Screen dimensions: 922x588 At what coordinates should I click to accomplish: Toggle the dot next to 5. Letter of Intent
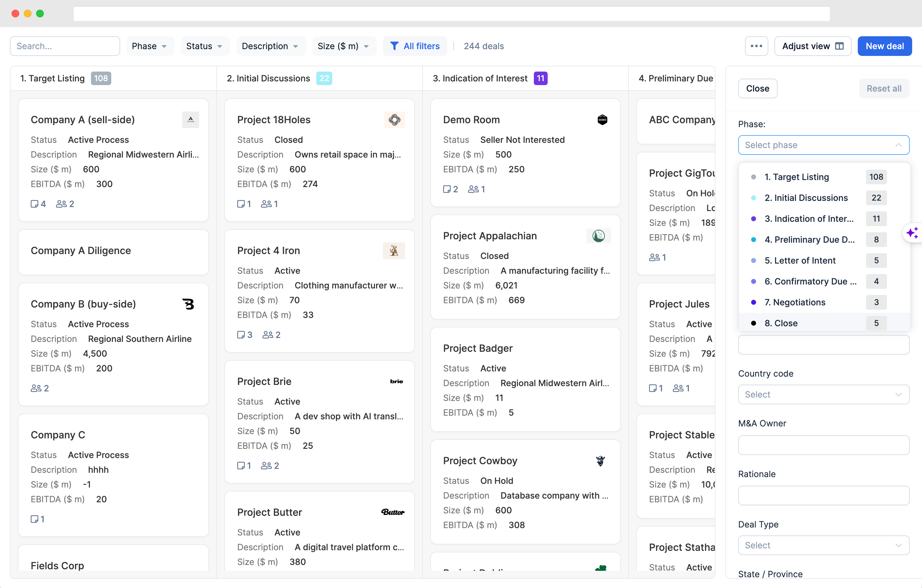754,260
